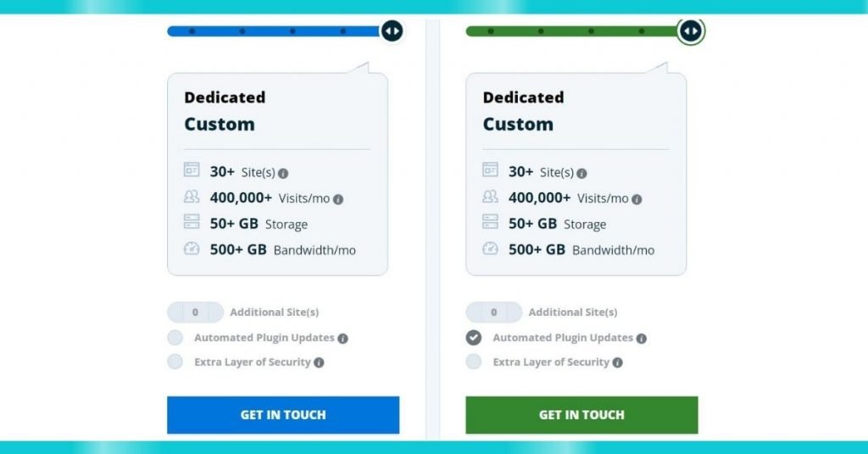Screen dimensions: 868x454
Task: Enable Extra Layer of Security in the right plan
Action: [x=473, y=362]
